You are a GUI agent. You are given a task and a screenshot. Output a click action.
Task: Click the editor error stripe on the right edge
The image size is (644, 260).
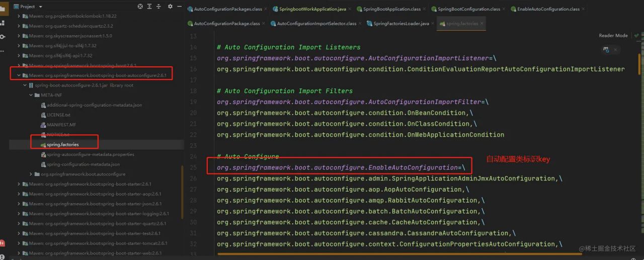click(x=641, y=146)
